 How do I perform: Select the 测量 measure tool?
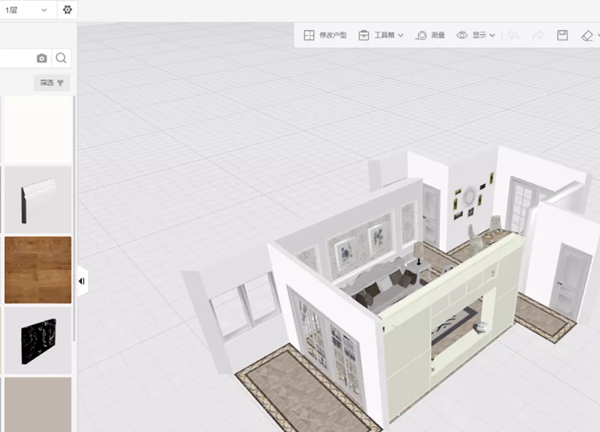click(x=430, y=35)
